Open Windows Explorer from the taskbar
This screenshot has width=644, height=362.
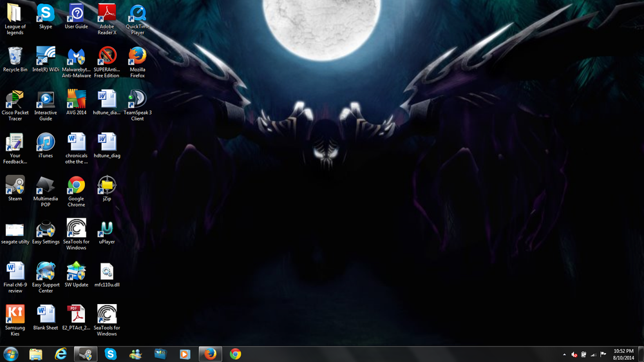click(35, 354)
